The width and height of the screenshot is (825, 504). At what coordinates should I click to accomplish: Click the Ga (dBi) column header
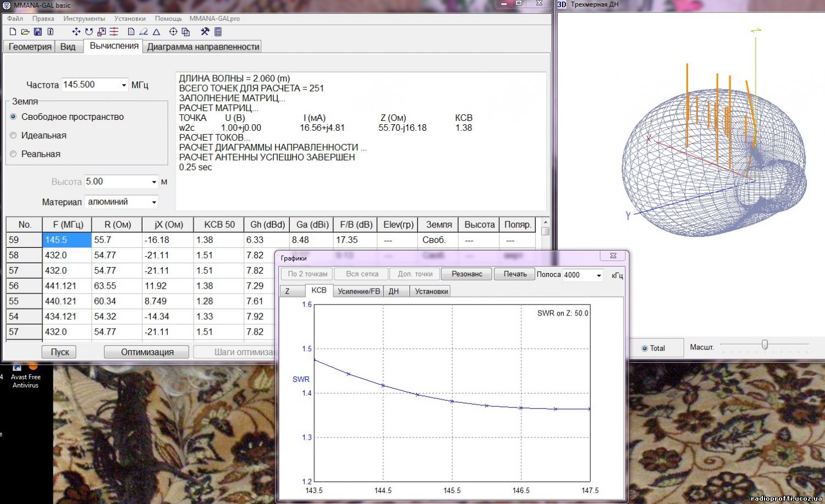coord(312,224)
